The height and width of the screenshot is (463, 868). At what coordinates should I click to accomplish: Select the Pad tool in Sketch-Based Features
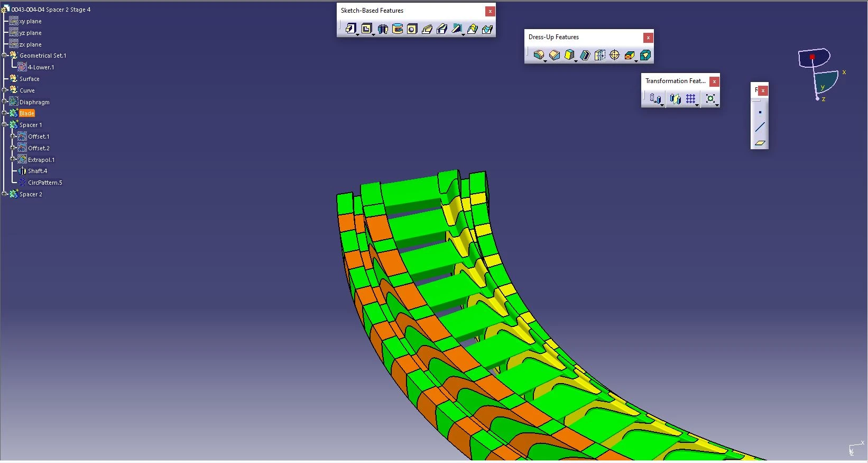350,29
